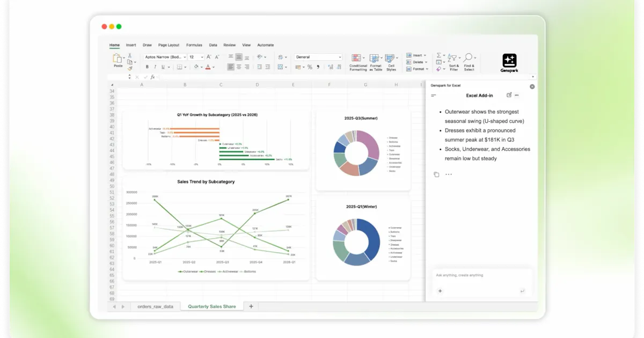
Task: Toggle bottom vertical align
Action: pos(247,57)
